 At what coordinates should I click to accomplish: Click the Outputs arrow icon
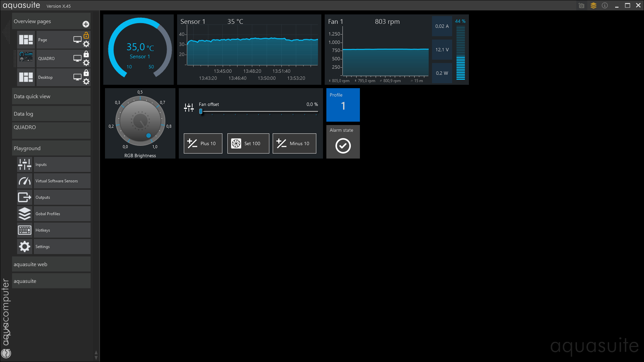pos(24,197)
